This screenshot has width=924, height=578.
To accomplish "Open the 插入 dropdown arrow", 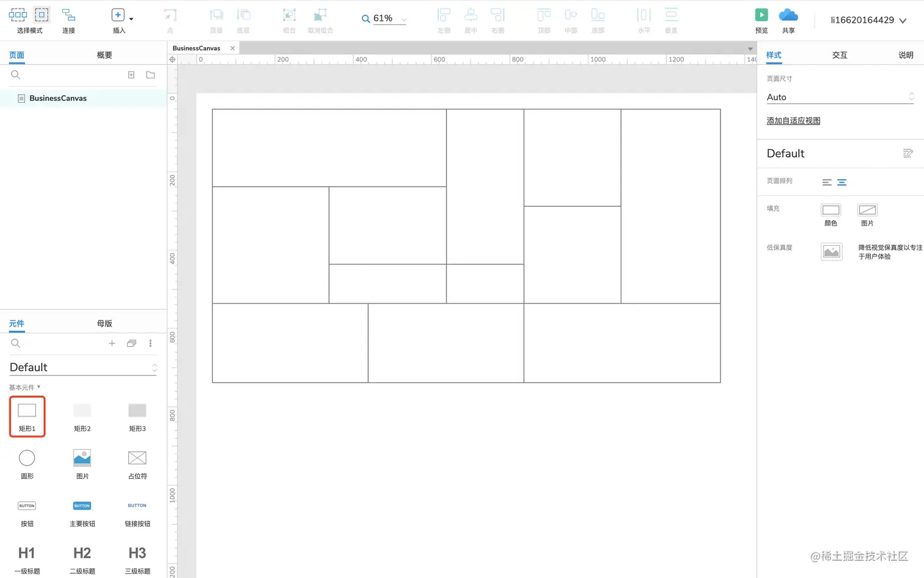I will pos(131,19).
